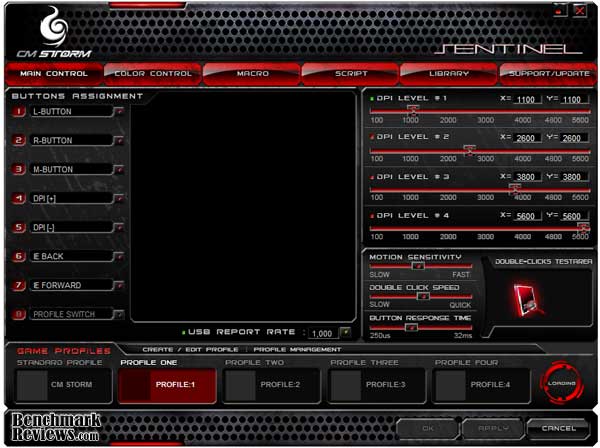
Task: Expand the DPI [-] assignment dropdown
Action: [119, 228]
